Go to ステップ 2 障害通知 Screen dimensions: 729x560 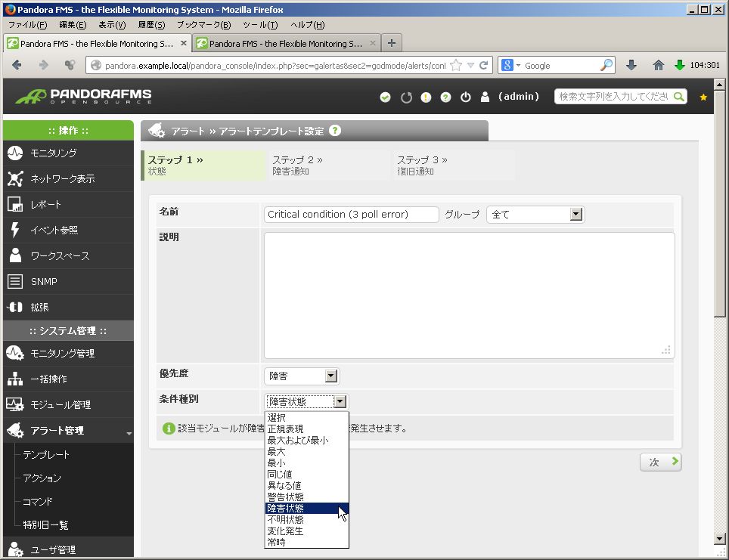pos(327,166)
